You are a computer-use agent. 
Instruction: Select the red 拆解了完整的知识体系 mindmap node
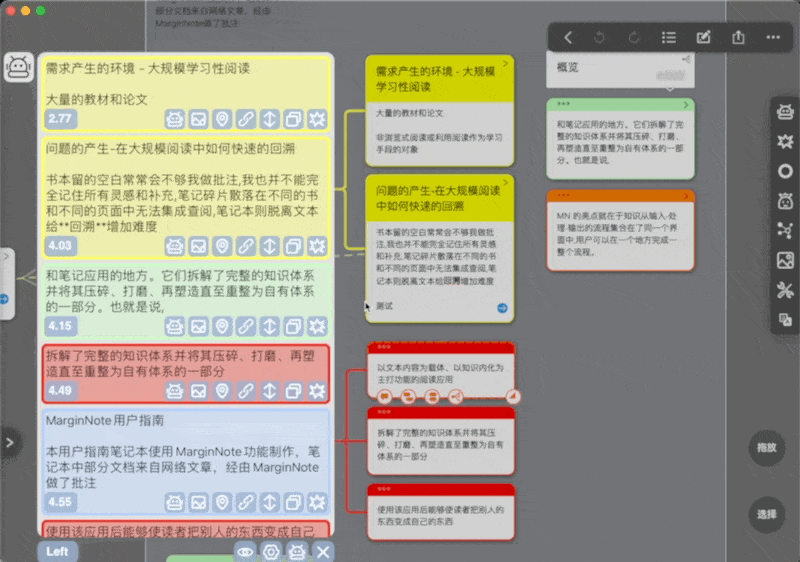pyautogui.click(x=441, y=441)
